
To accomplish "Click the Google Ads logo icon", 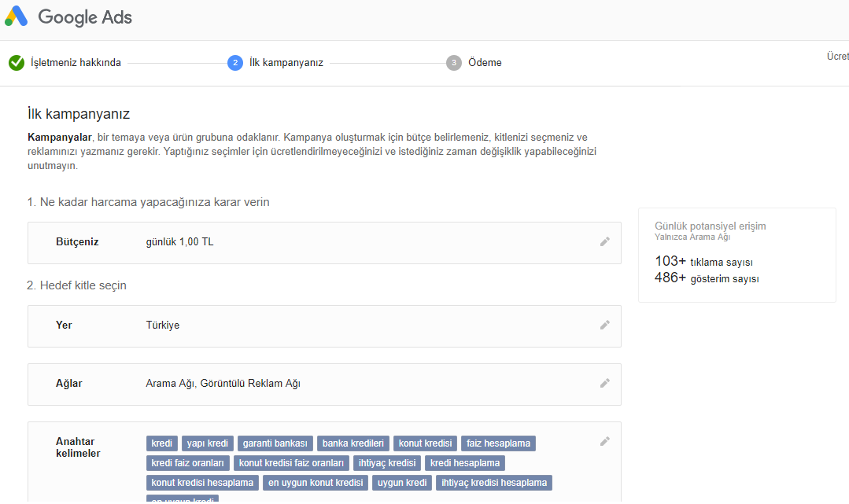I will click(17, 17).
